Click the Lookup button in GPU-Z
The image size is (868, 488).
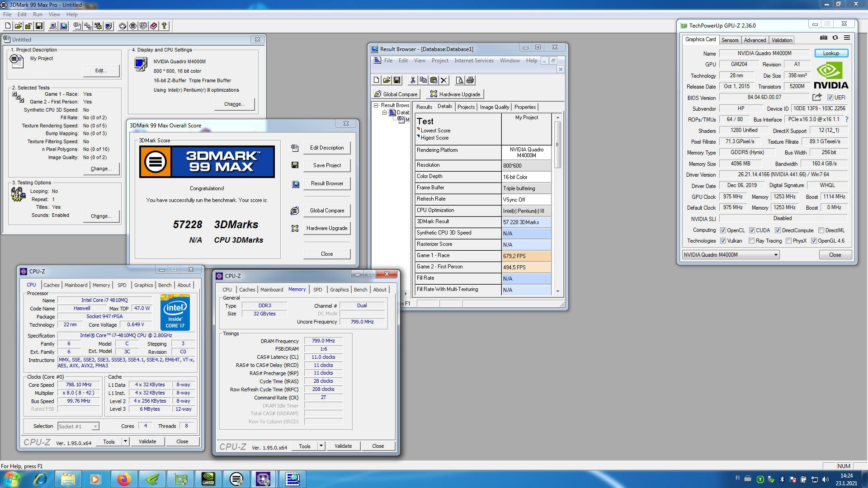(x=831, y=53)
